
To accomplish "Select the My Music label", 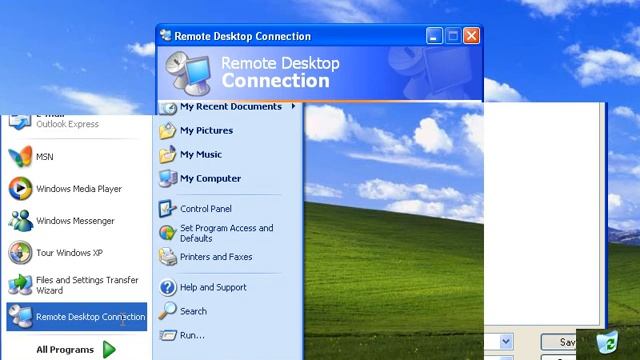I will [x=201, y=155].
